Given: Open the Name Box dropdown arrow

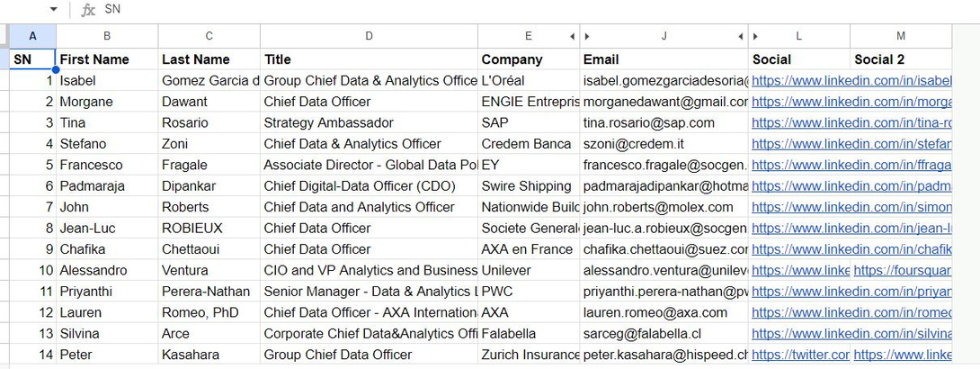Looking at the screenshot, I should click(x=53, y=9).
